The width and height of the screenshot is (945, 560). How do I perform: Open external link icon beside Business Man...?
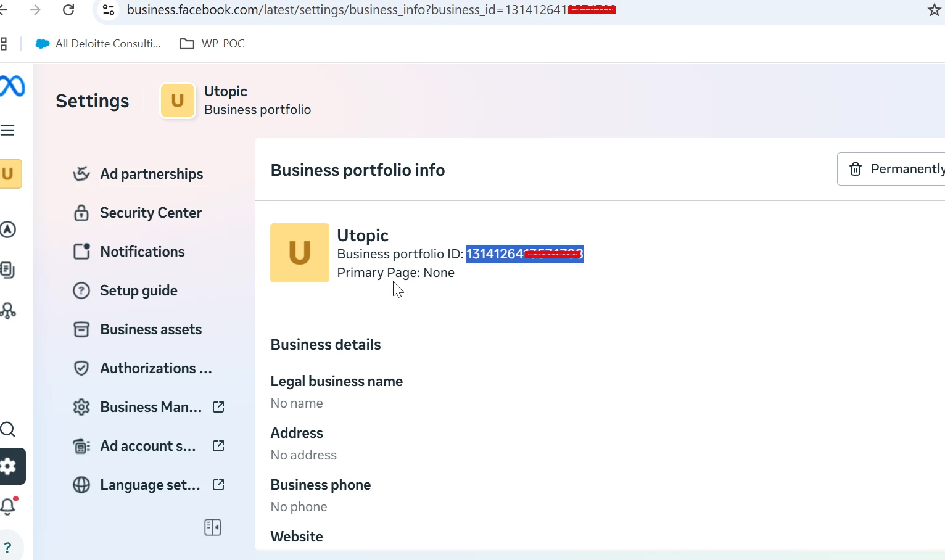218,407
